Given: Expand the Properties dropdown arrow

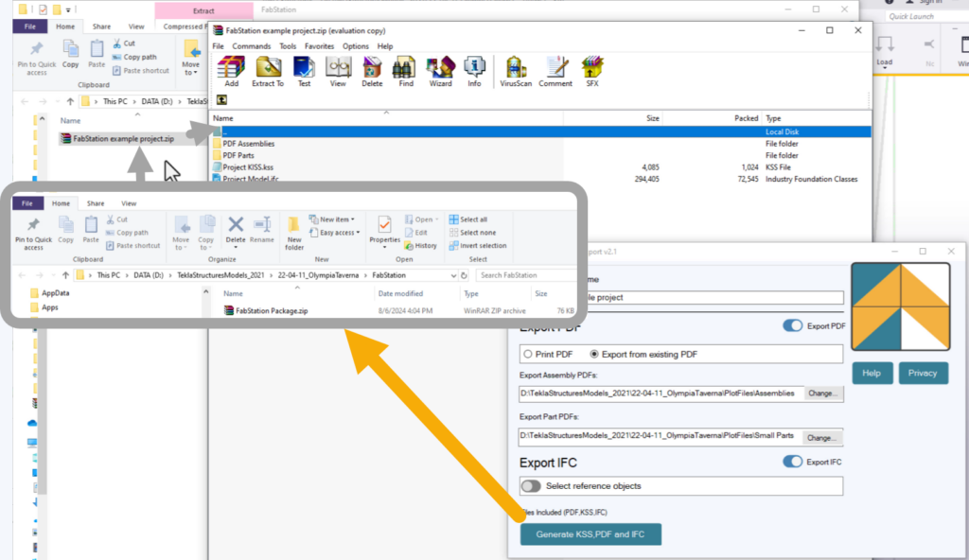Looking at the screenshot, I should [384, 246].
